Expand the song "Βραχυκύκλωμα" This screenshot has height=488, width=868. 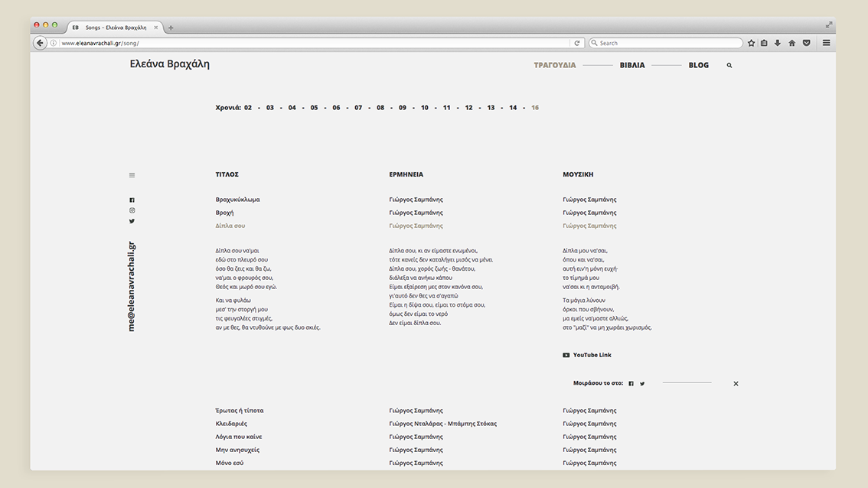[237, 200]
